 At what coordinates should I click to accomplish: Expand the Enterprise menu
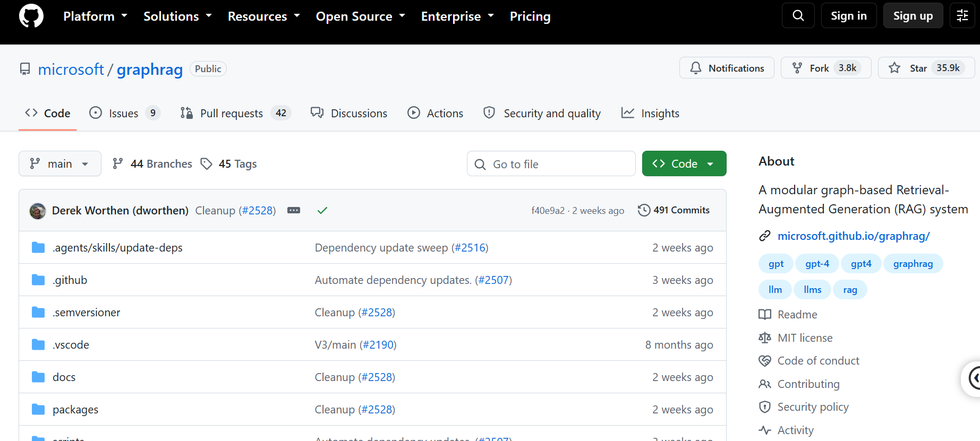click(457, 16)
